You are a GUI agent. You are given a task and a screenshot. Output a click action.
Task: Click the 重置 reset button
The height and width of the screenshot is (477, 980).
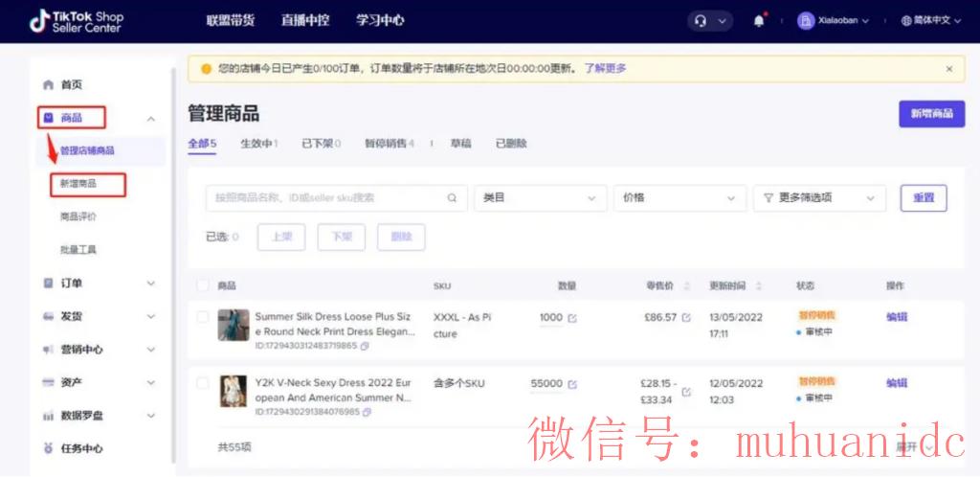point(923,198)
